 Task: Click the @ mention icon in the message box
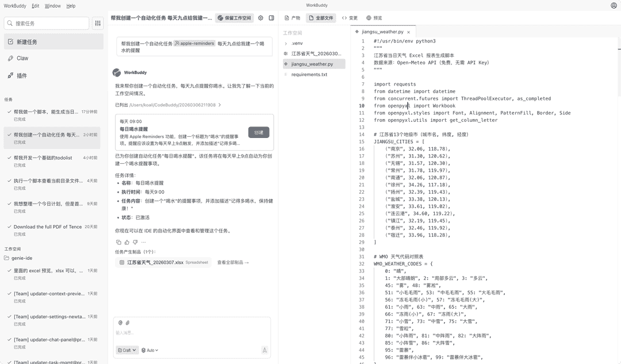click(x=120, y=324)
